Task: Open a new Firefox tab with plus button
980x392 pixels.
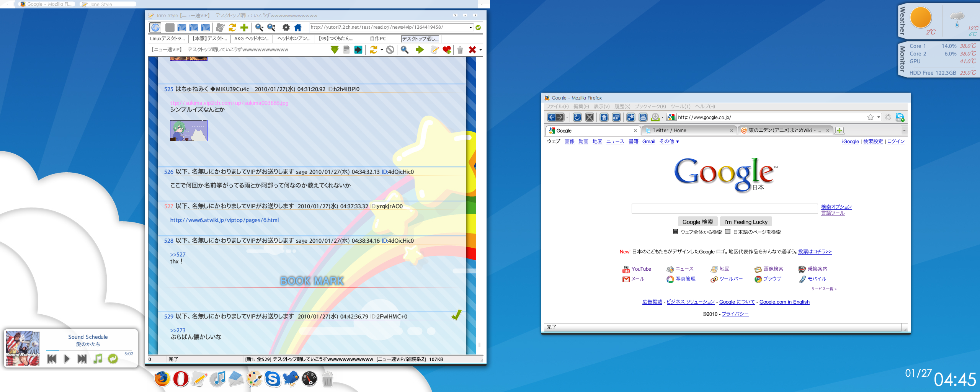Action: coord(840,131)
